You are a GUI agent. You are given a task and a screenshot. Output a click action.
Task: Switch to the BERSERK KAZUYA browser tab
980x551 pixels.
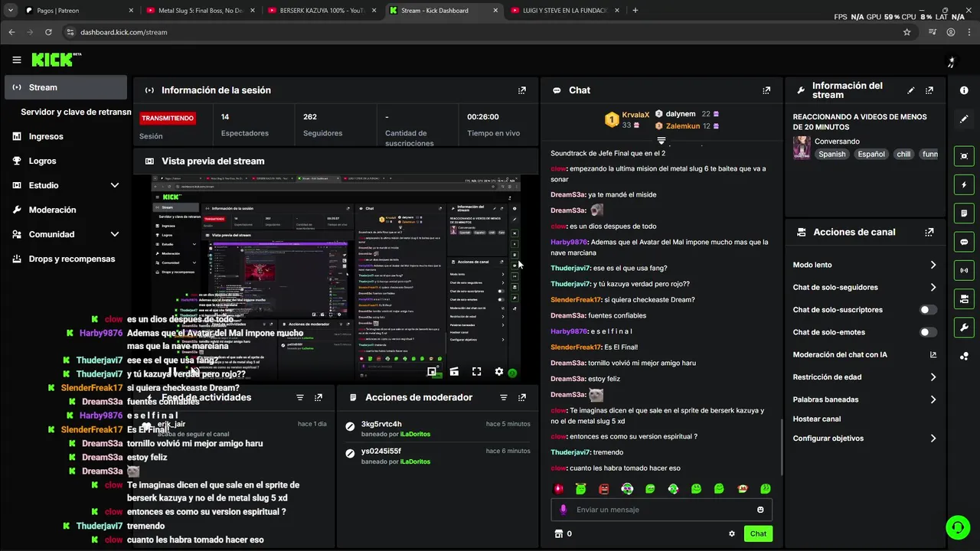(322, 11)
